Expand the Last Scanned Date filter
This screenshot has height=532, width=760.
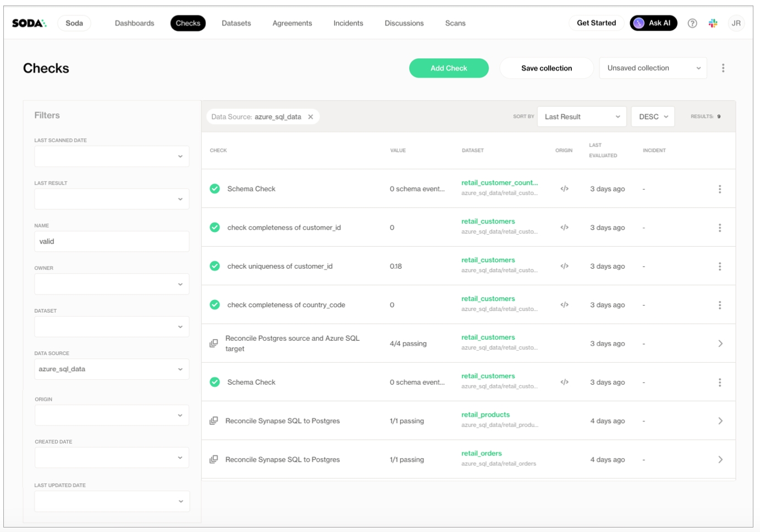tap(112, 157)
